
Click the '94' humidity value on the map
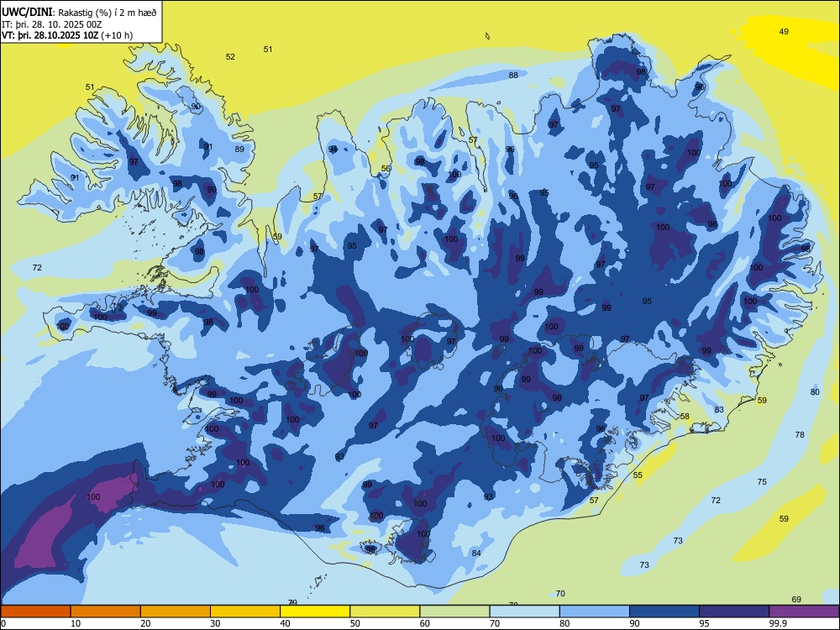tap(333, 149)
